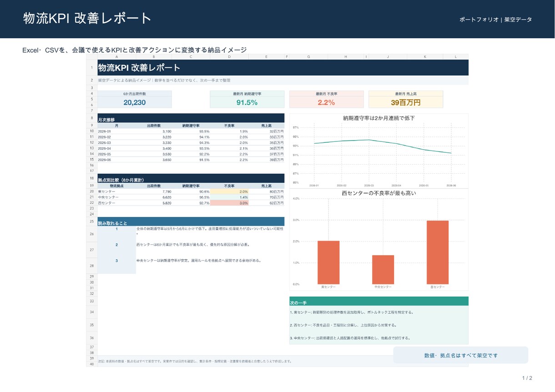
Task: Select column header L in the spreadsheet
Action: tap(456, 57)
